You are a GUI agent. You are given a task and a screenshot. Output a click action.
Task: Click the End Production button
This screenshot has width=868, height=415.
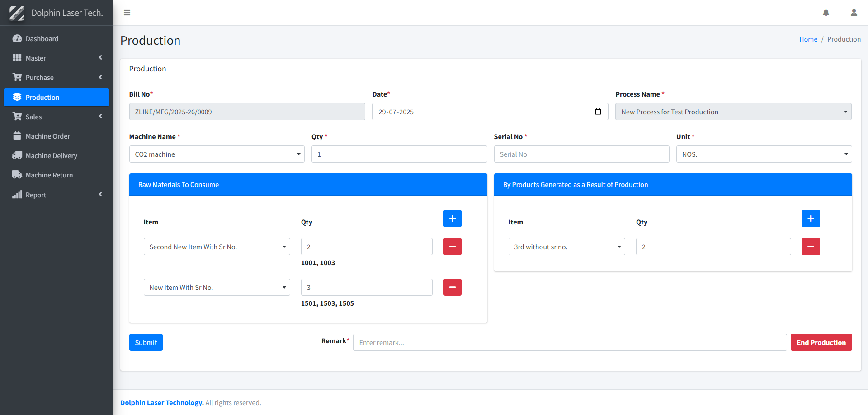point(821,342)
